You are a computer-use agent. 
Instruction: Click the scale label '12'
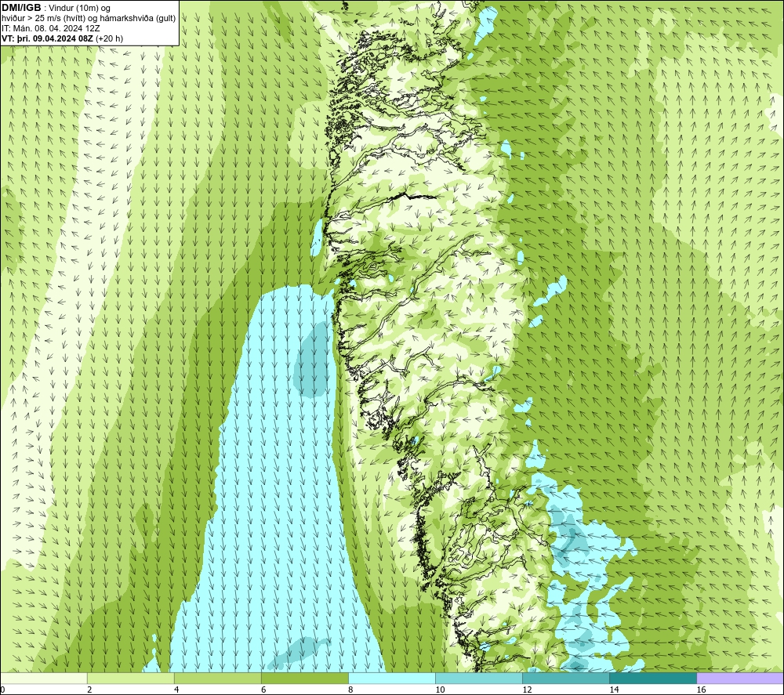click(527, 690)
